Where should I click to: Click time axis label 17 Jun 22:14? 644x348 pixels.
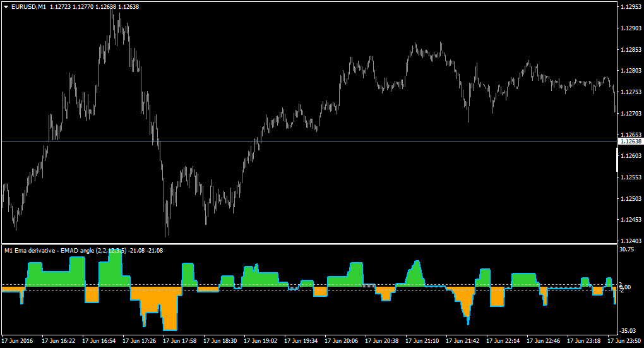pyautogui.click(x=503, y=341)
